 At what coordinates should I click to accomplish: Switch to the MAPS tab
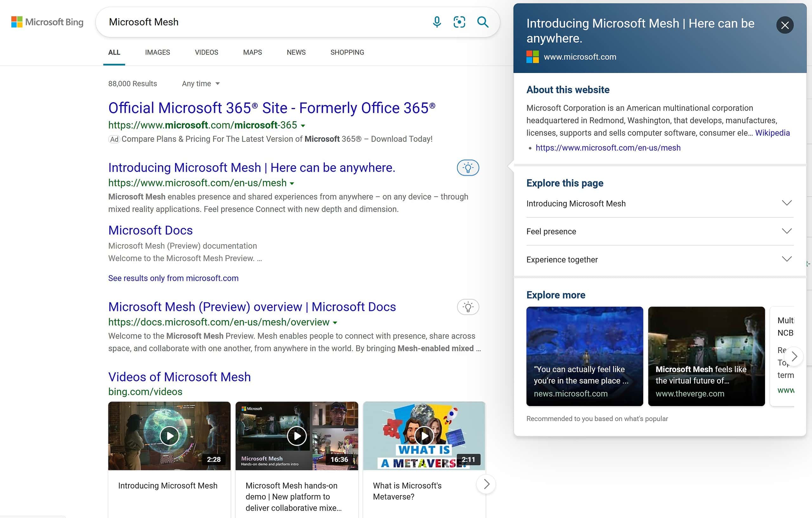click(252, 52)
